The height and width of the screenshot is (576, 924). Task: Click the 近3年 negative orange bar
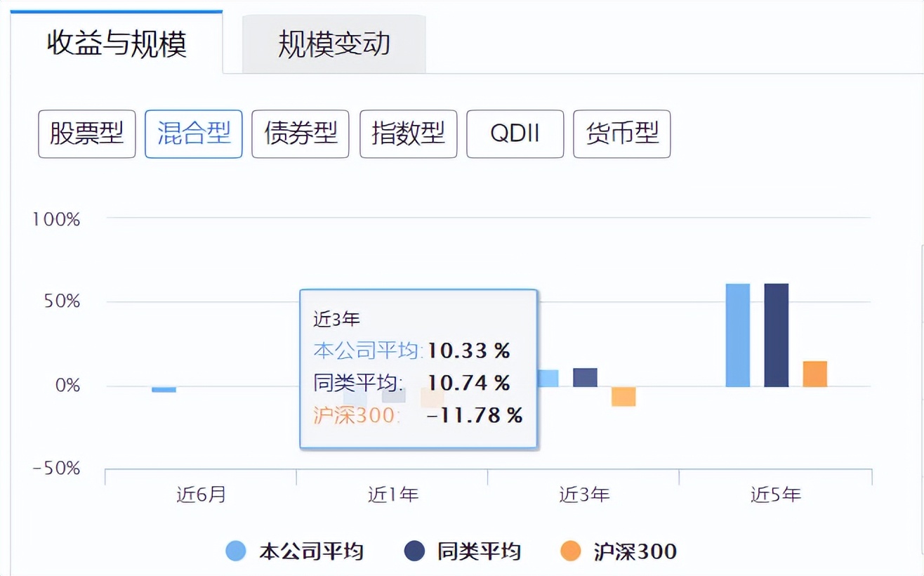click(623, 396)
